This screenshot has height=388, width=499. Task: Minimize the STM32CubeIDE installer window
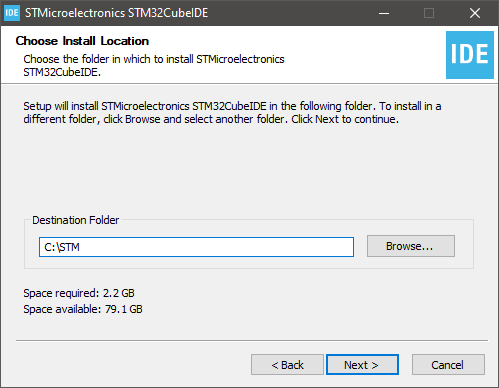(384, 13)
